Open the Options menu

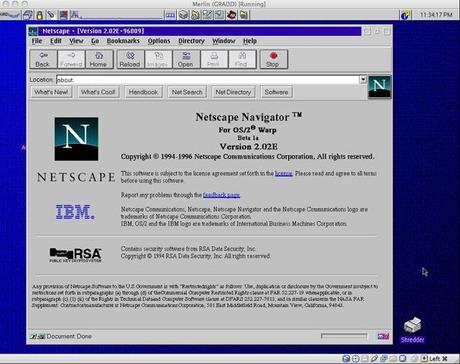[x=159, y=41]
